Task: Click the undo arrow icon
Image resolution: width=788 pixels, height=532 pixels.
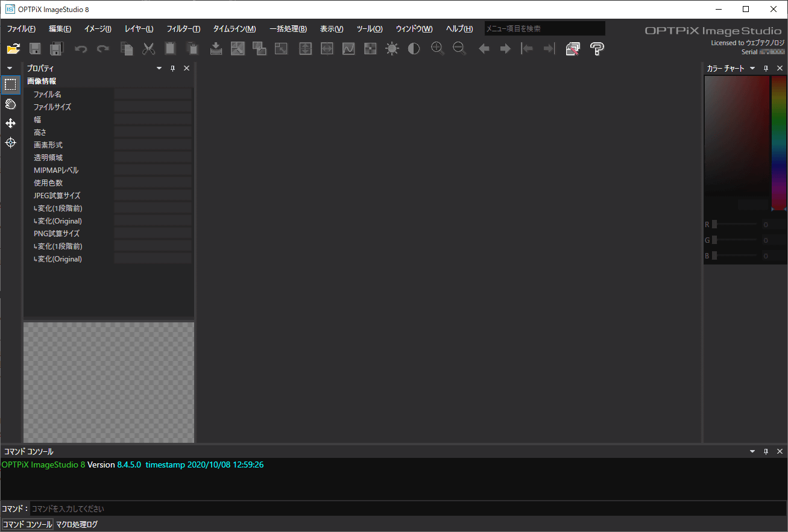Action: pos(81,49)
